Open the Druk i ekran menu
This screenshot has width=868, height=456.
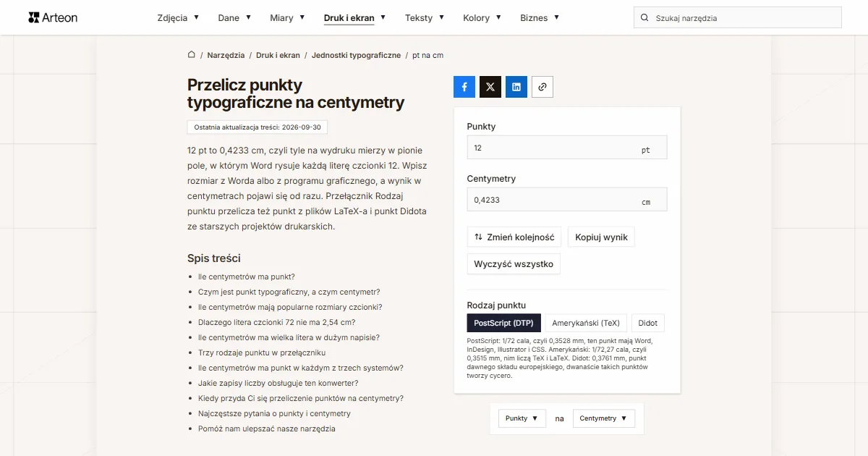click(354, 17)
